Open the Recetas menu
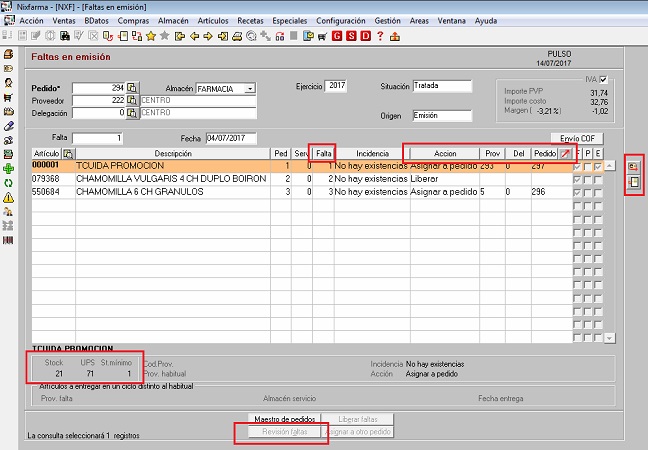Image resolution: width=648 pixels, height=450 pixels. click(x=250, y=21)
